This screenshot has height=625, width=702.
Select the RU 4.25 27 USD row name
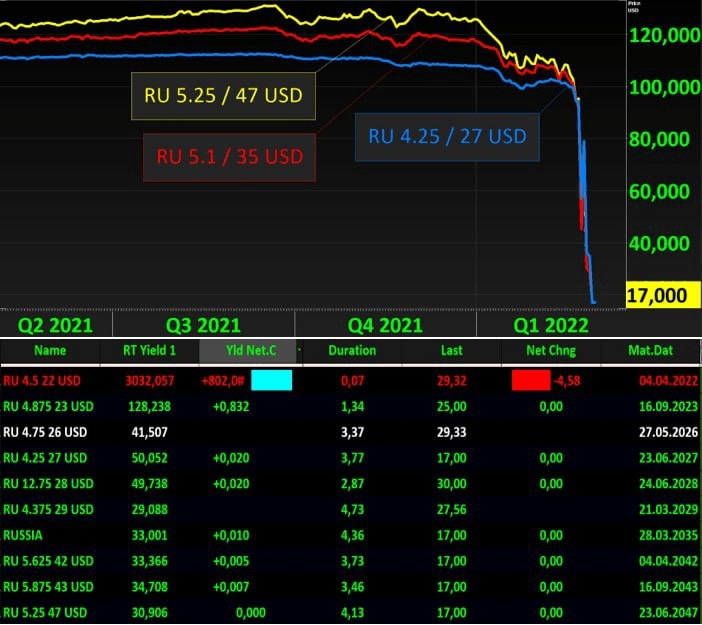click(45, 458)
